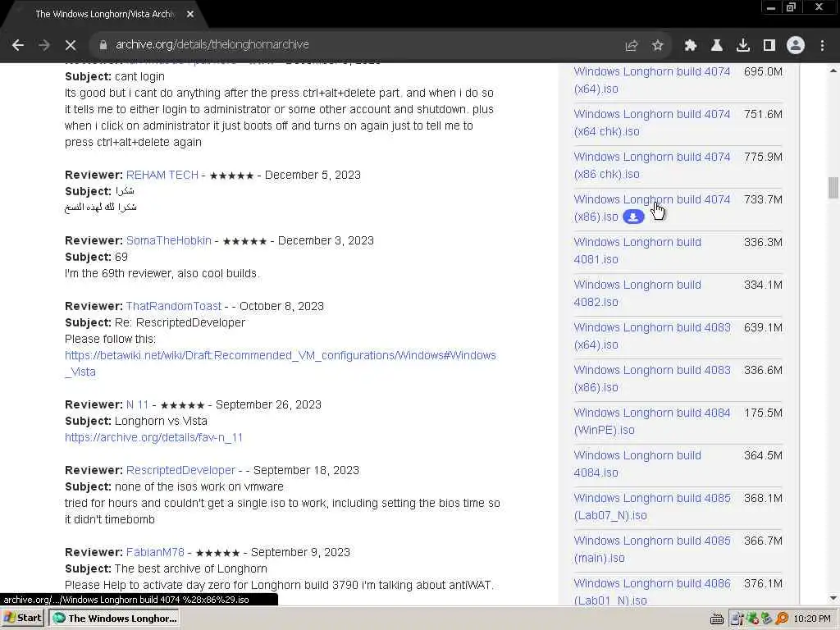Open Windows Longhorn build 4083 (x64).iso

tap(652, 336)
